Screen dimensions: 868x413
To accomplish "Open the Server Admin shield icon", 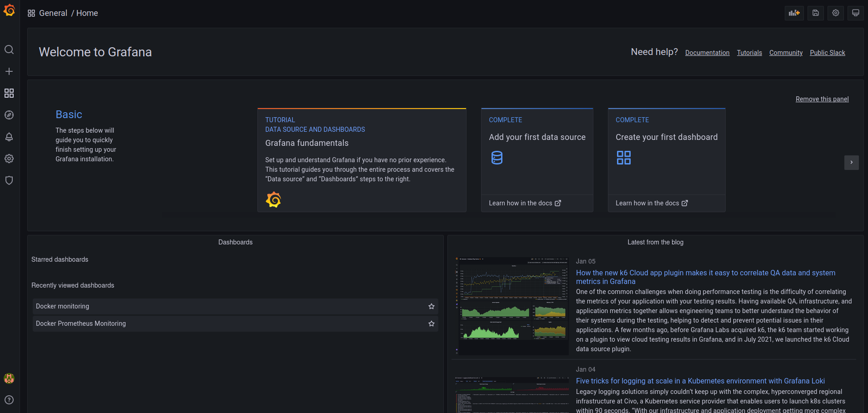I will pyautogui.click(x=9, y=180).
